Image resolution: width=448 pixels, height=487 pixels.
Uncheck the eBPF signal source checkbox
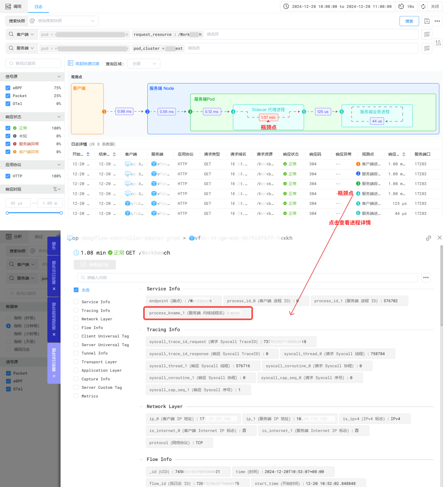(8, 88)
